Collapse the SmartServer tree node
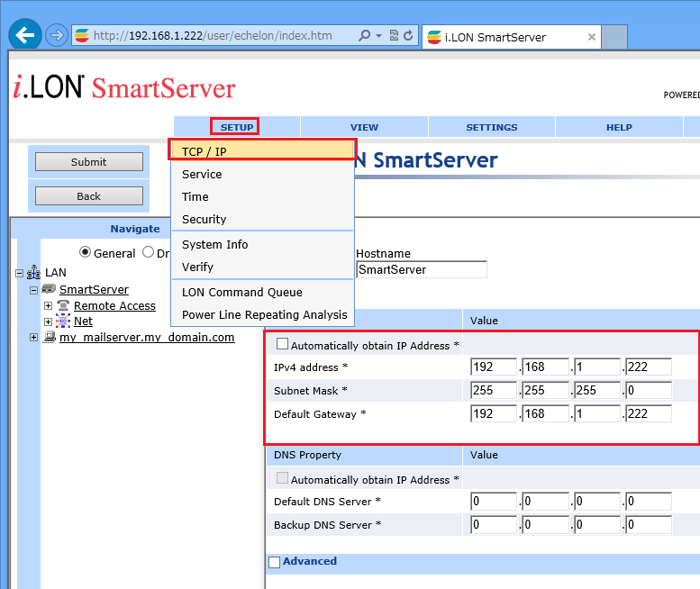Viewport: 700px width, 589px height. 34,290
